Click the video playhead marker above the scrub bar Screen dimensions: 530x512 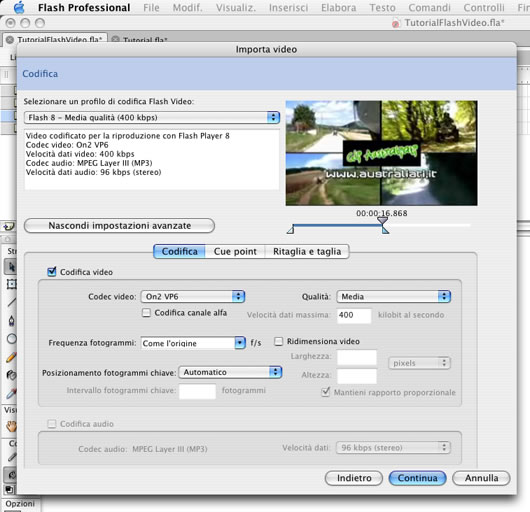[382, 221]
